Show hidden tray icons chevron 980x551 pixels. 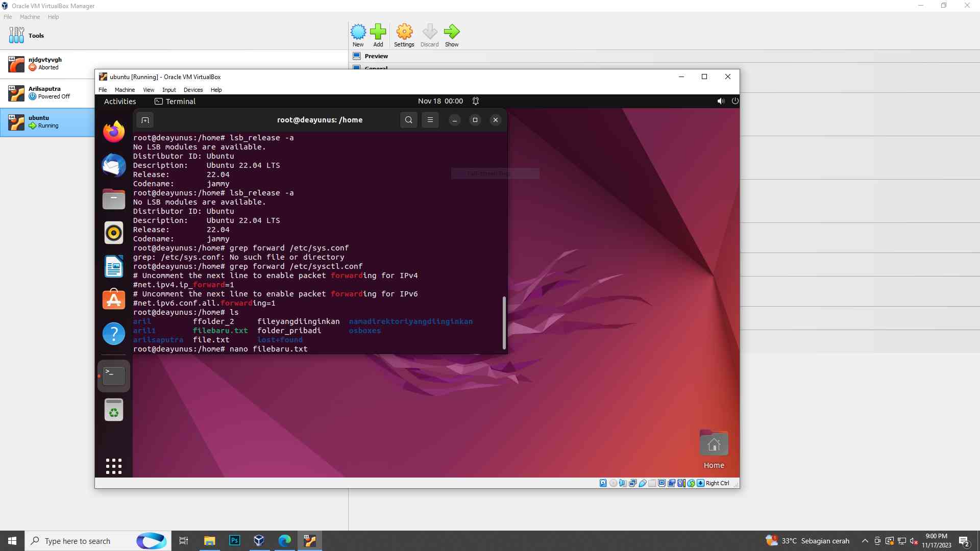(x=865, y=541)
